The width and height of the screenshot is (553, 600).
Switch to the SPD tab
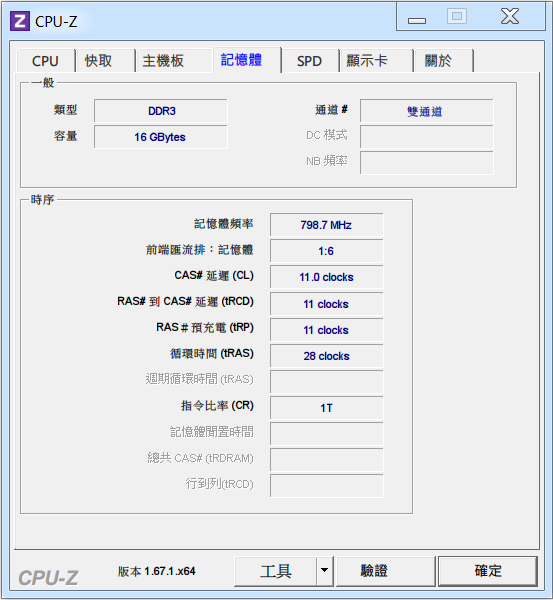click(x=309, y=61)
